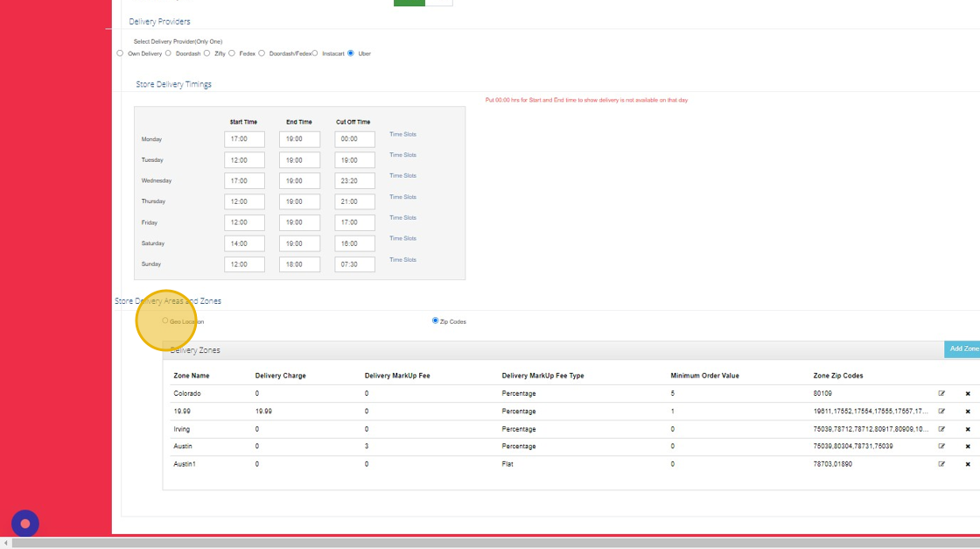Choose Fedex as delivery provider
Image resolution: width=980 pixels, height=549 pixels.
point(232,53)
